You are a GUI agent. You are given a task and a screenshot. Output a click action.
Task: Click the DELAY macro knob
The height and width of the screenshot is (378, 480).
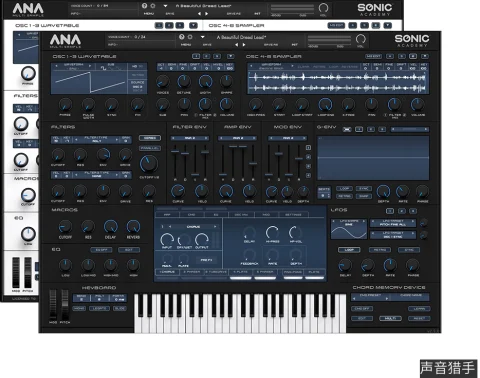click(110, 227)
